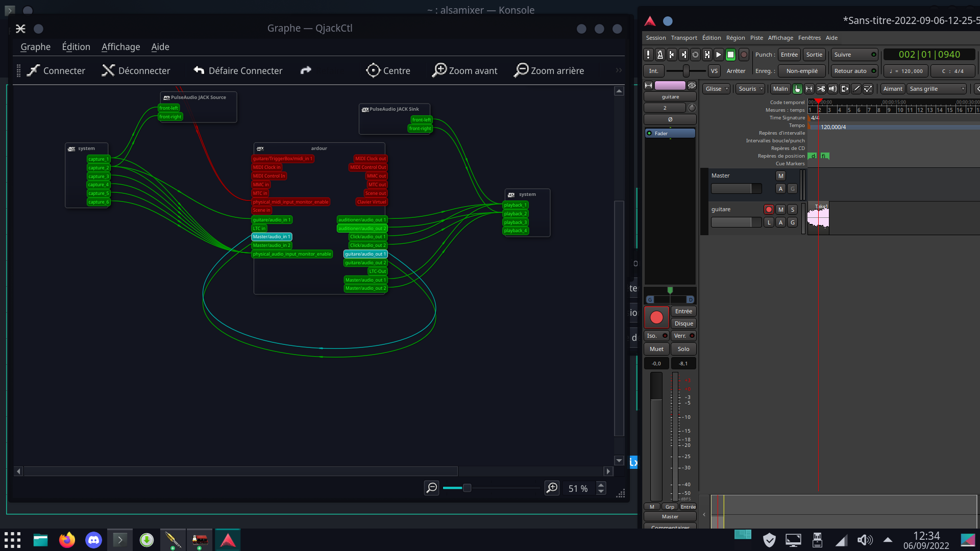
Task: Open the Glisse edit mode dropdown
Action: (716, 89)
